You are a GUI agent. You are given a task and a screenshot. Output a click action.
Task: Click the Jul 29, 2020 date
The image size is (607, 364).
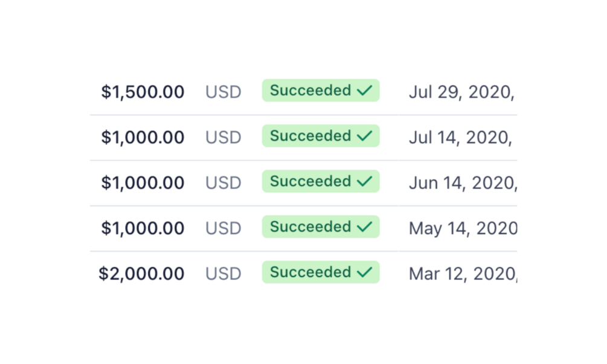pos(461,92)
